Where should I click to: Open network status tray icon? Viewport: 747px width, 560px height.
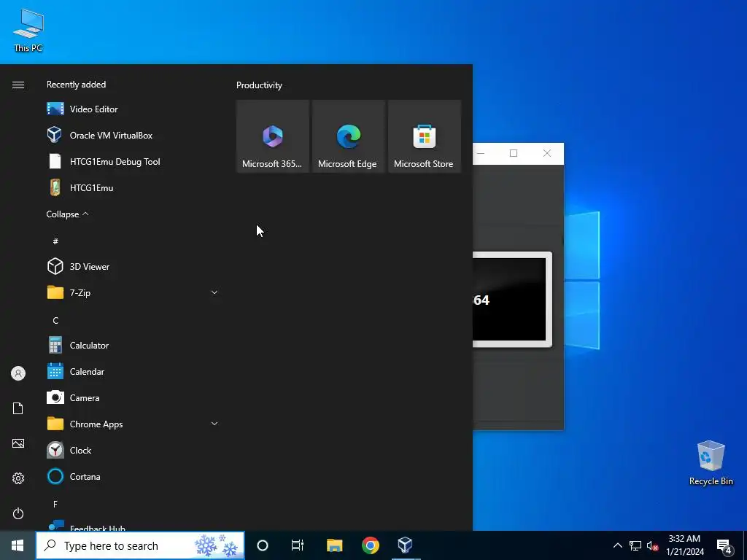tap(635, 545)
